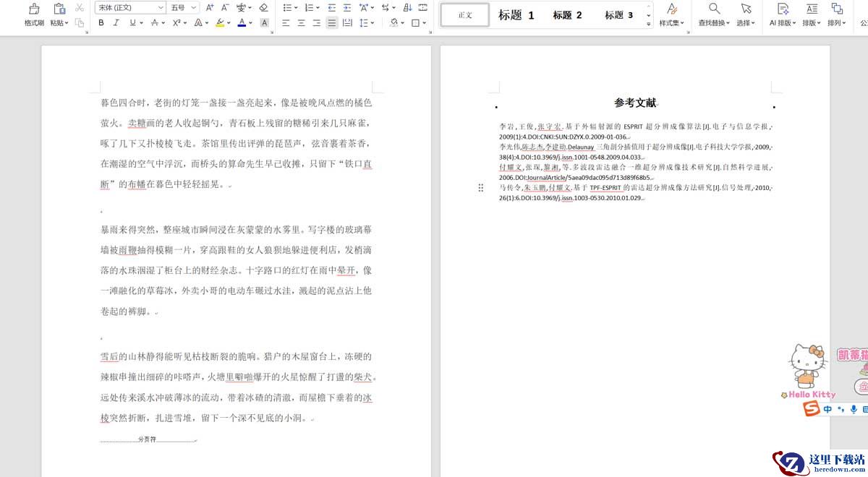
Task: Apply the 标题 2 heading style
Action: point(567,14)
